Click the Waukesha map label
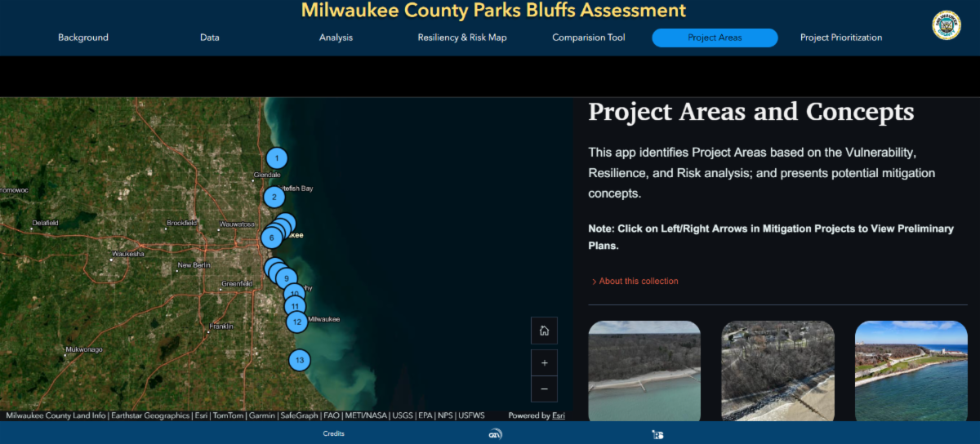This screenshot has width=980, height=444. click(x=129, y=254)
